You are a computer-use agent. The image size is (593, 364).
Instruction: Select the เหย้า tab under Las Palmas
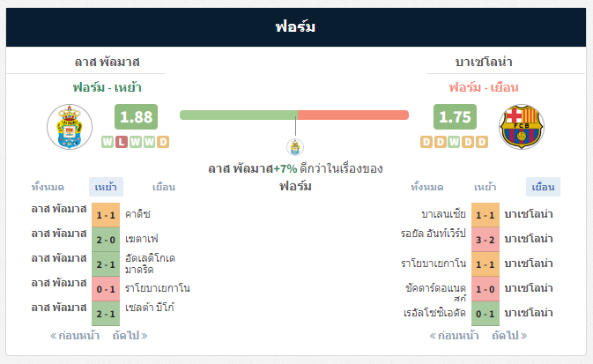point(106,187)
